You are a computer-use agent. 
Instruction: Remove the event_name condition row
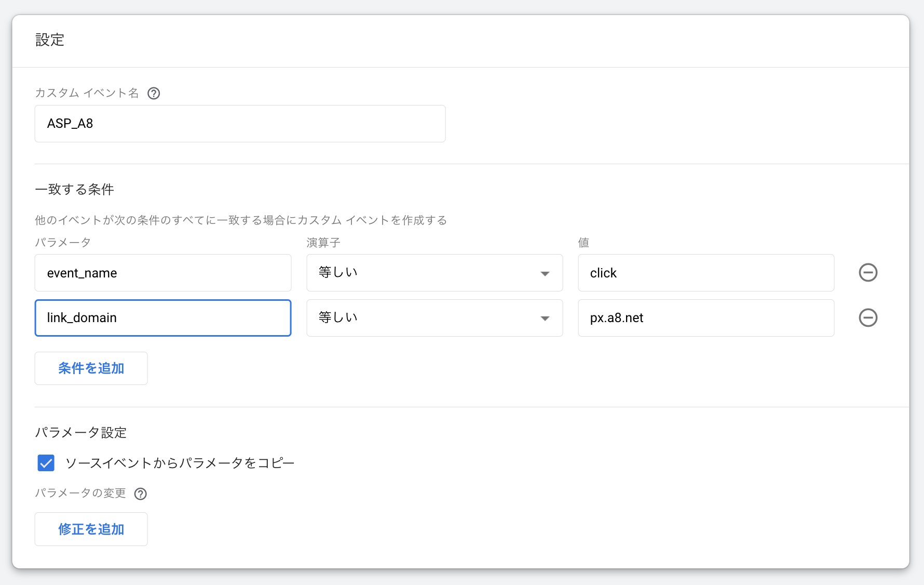pyautogui.click(x=867, y=273)
